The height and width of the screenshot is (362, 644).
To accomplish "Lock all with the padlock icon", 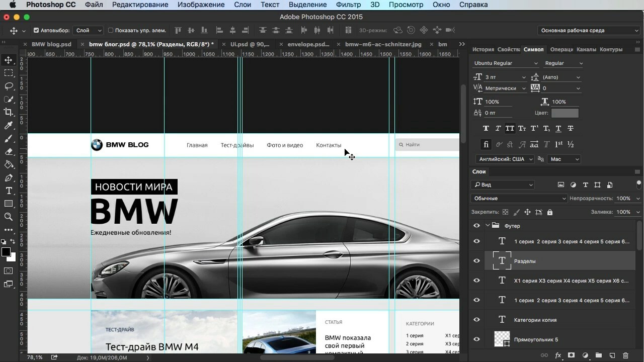I will tap(549, 212).
